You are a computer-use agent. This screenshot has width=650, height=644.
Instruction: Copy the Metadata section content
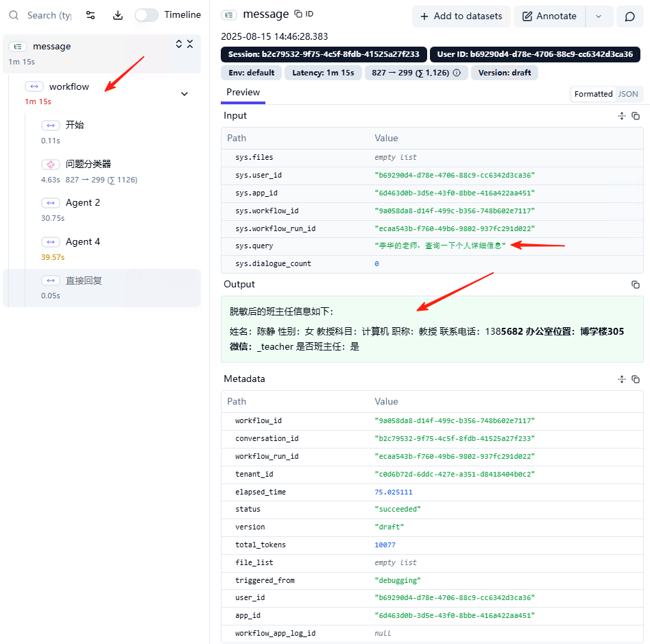coord(636,379)
